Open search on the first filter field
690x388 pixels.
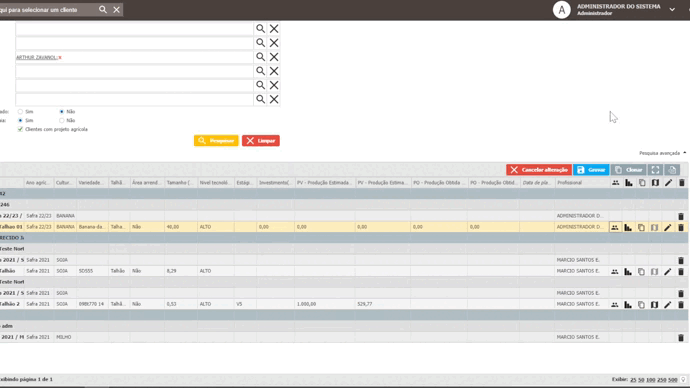tap(261, 29)
